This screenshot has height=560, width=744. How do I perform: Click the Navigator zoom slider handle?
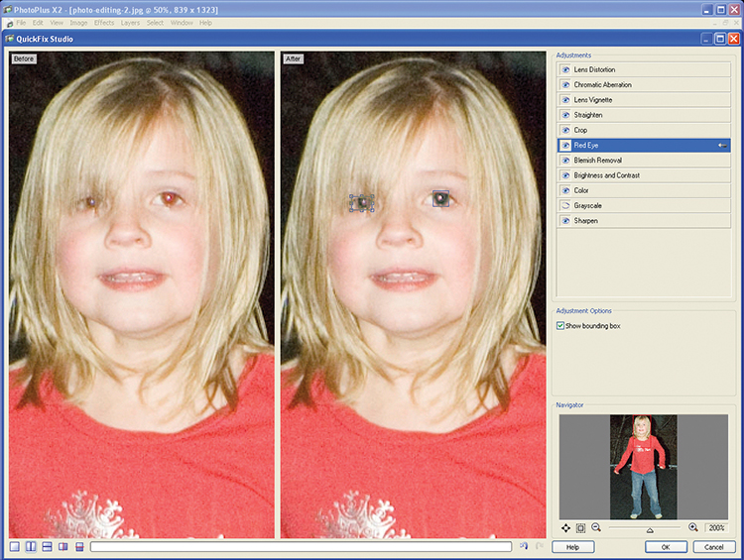point(650,531)
